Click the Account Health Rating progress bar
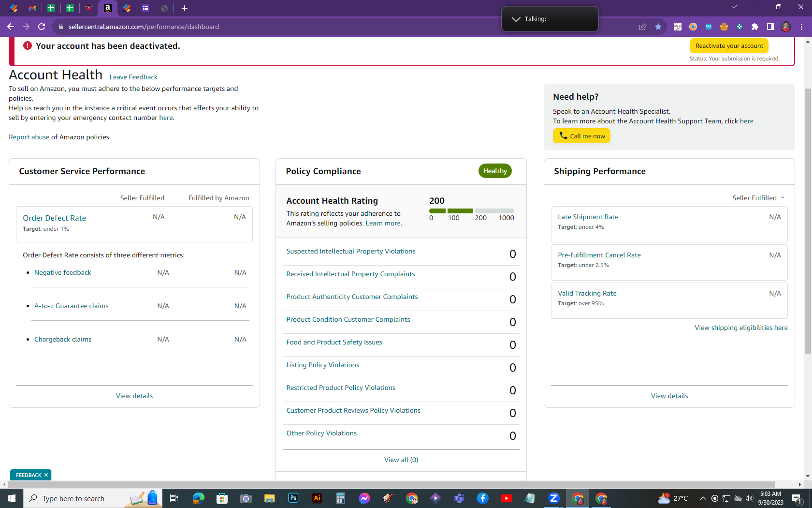The height and width of the screenshot is (508, 812). tap(472, 211)
